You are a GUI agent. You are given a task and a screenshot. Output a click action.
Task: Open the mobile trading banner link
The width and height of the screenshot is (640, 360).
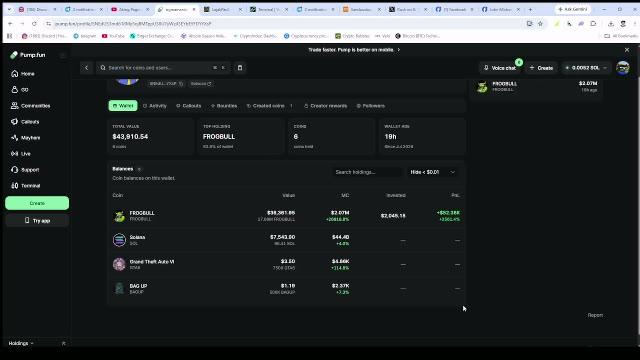coord(354,50)
